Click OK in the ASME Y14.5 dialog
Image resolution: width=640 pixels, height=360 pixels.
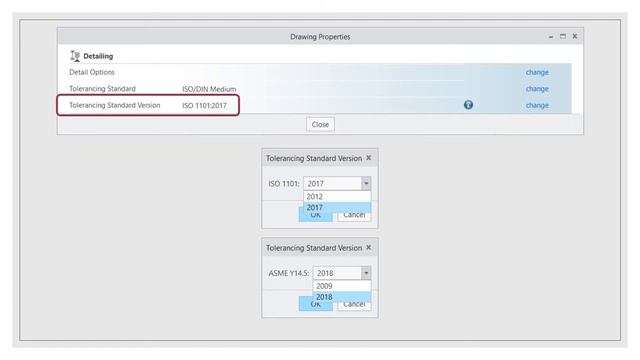pos(316,305)
